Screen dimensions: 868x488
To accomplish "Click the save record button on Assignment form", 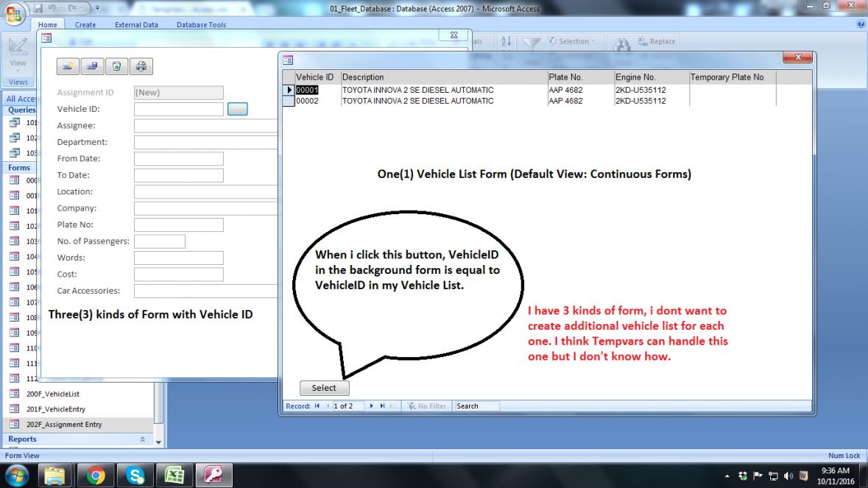I will 92,66.
